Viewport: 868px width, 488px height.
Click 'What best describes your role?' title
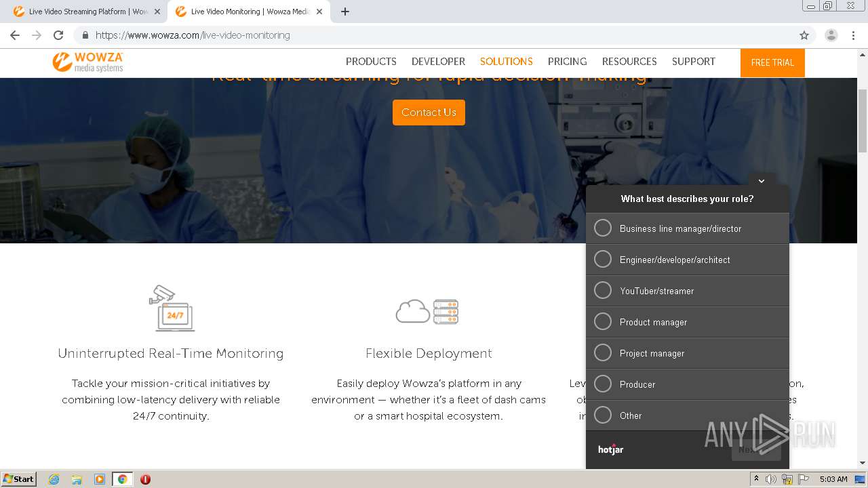click(x=688, y=199)
